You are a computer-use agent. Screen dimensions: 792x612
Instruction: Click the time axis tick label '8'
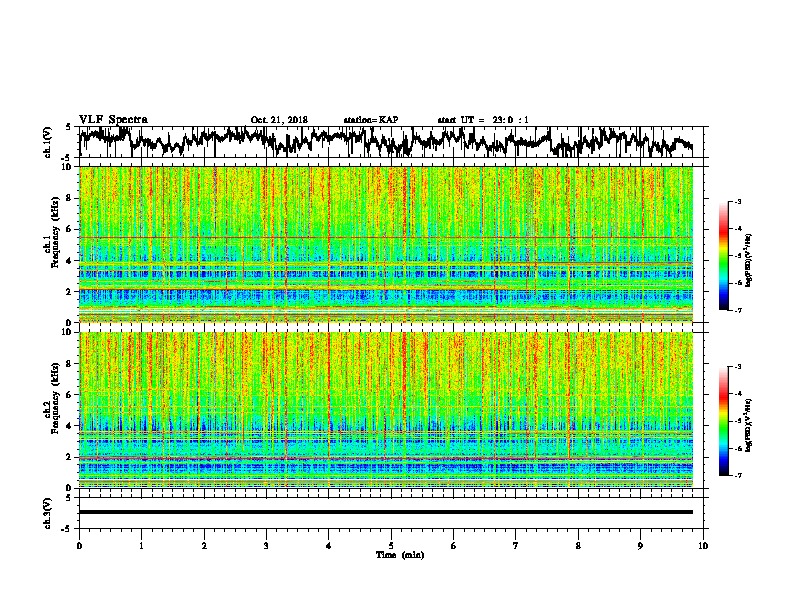click(578, 546)
